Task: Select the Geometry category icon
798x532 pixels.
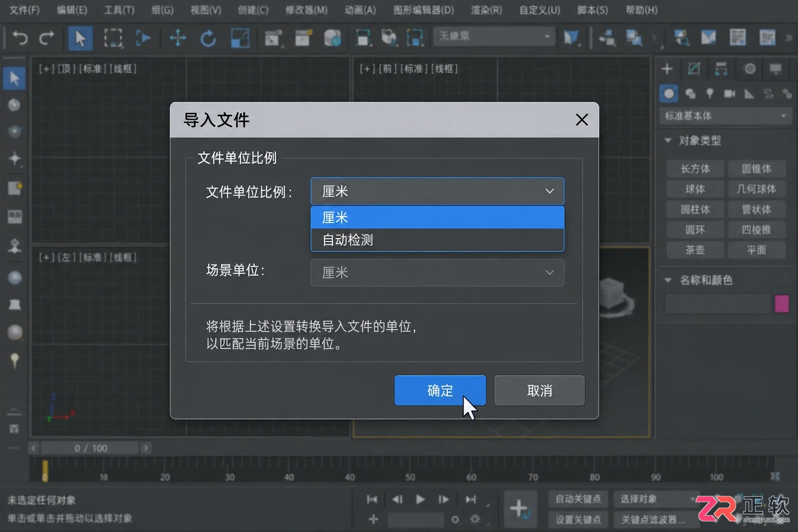Action: tap(669, 94)
